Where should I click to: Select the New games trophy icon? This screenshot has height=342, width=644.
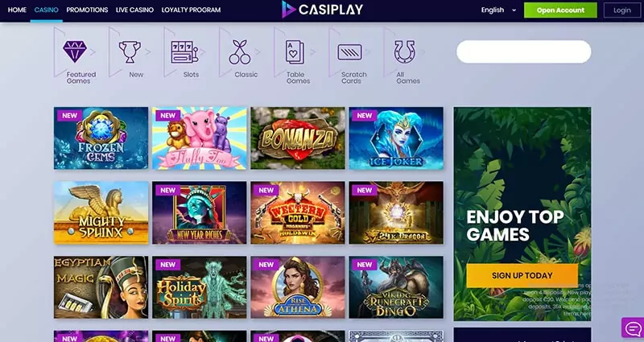(x=130, y=52)
